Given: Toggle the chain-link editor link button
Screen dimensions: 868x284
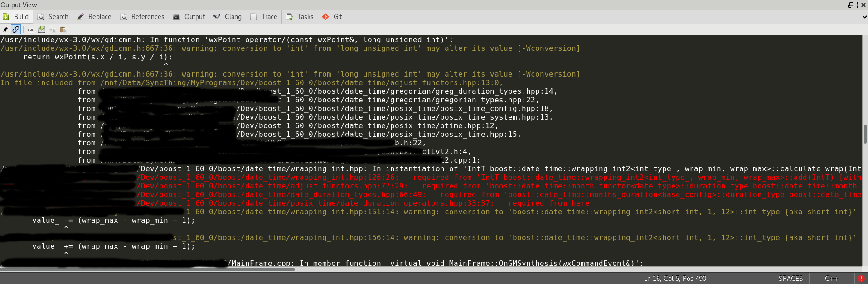Looking at the screenshot, I should pyautogui.click(x=16, y=29).
